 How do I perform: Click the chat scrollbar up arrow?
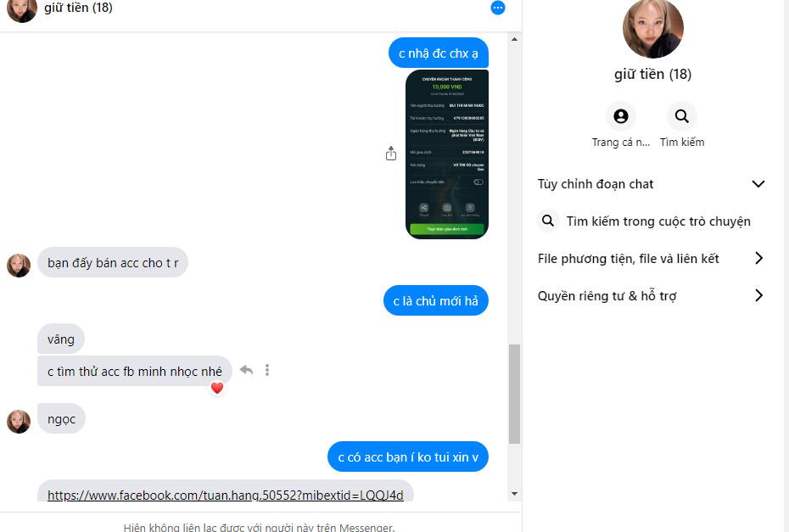pyautogui.click(x=514, y=39)
